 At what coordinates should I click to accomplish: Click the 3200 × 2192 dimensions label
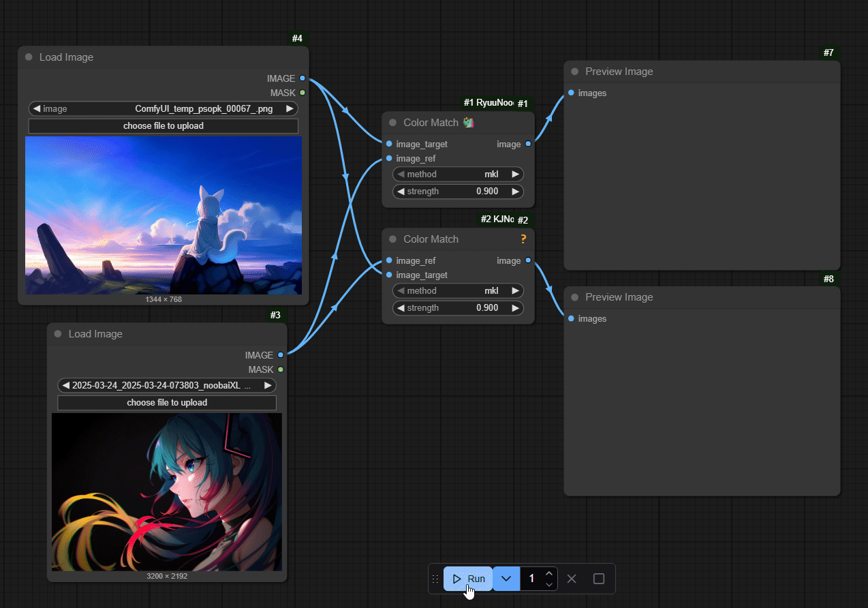point(167,576)
